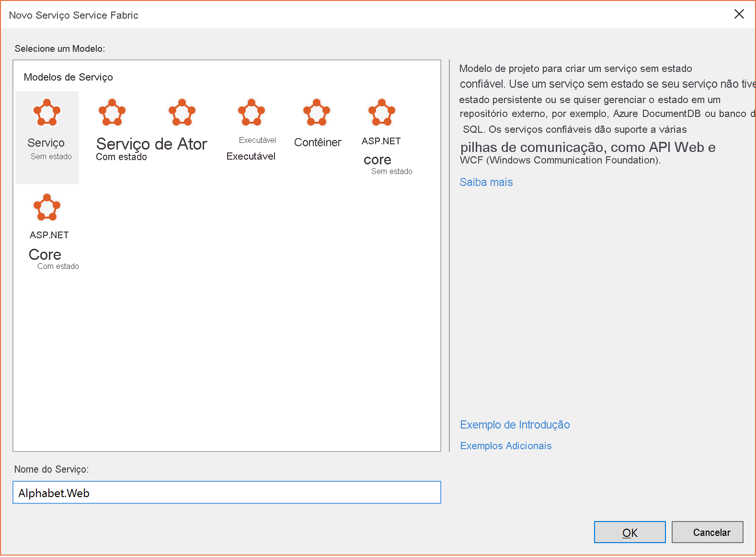Choose the Serviço Com estado template icon
Image resolution: width=756 pixels, height=557 pixels.
112,112
